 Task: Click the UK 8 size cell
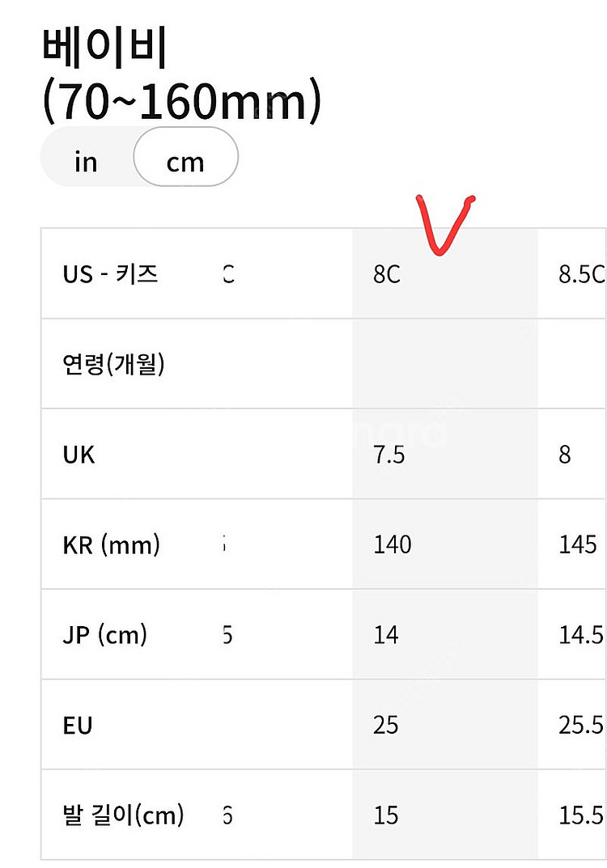[572, 454]
